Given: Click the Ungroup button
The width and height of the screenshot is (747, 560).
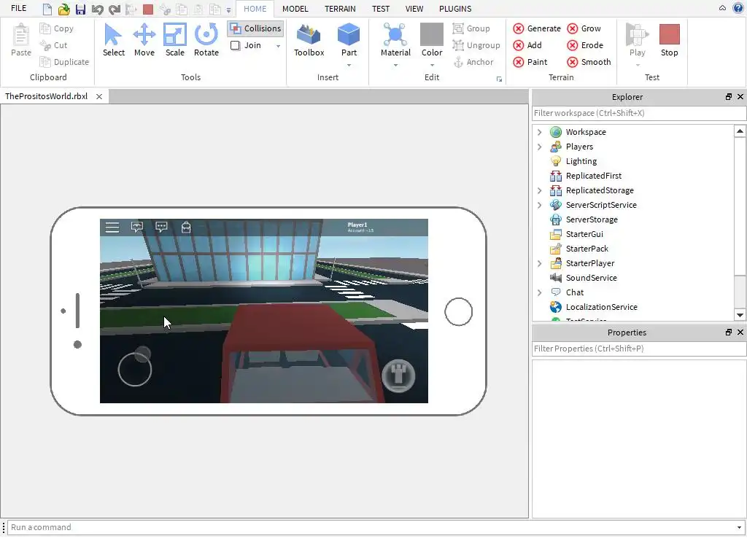Looking at the screenshot, I should (476, 45).
